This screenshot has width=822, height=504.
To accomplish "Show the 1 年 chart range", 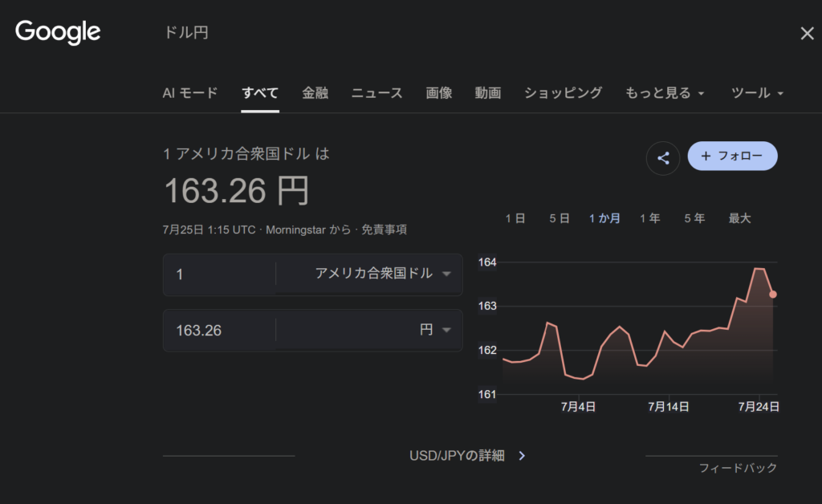I will pos(649,218).
